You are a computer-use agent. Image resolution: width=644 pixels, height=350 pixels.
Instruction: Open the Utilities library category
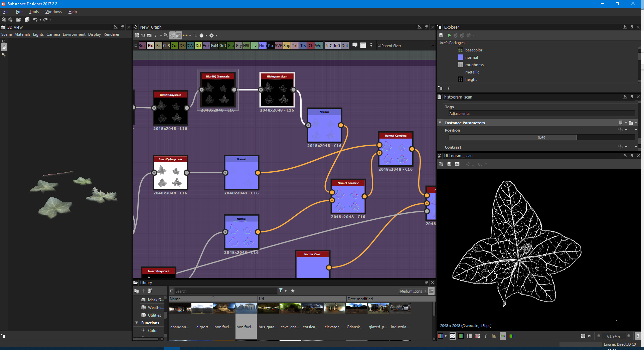click(154, 315)
